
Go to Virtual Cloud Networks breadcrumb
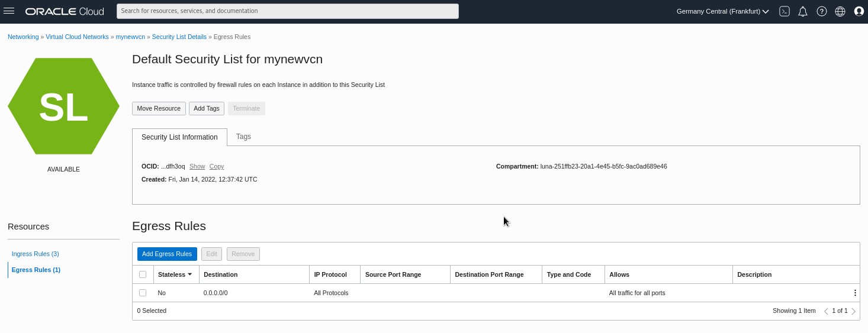[77, 37]
